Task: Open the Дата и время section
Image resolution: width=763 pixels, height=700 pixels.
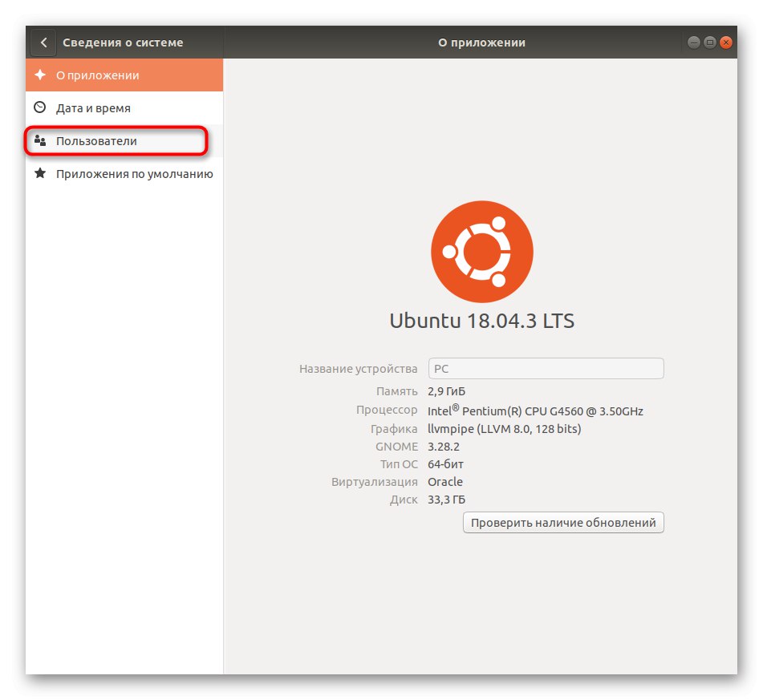Action: pos(124,107)
